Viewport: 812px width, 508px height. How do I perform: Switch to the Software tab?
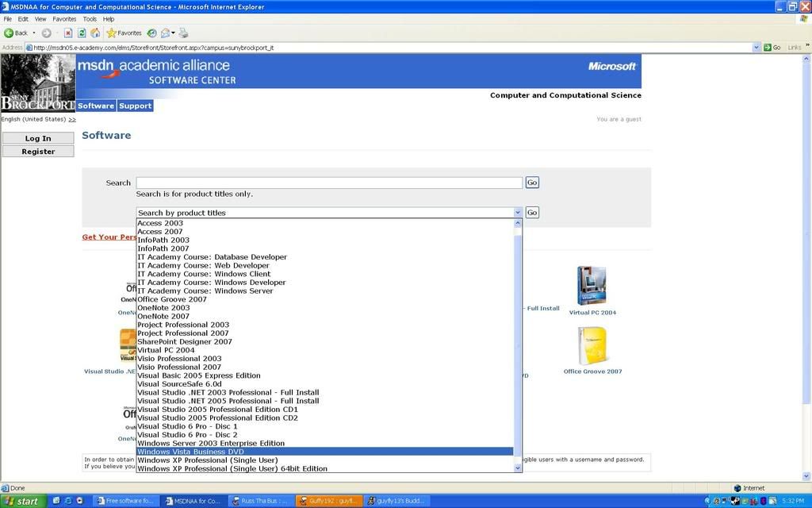(x=96, y=106)
